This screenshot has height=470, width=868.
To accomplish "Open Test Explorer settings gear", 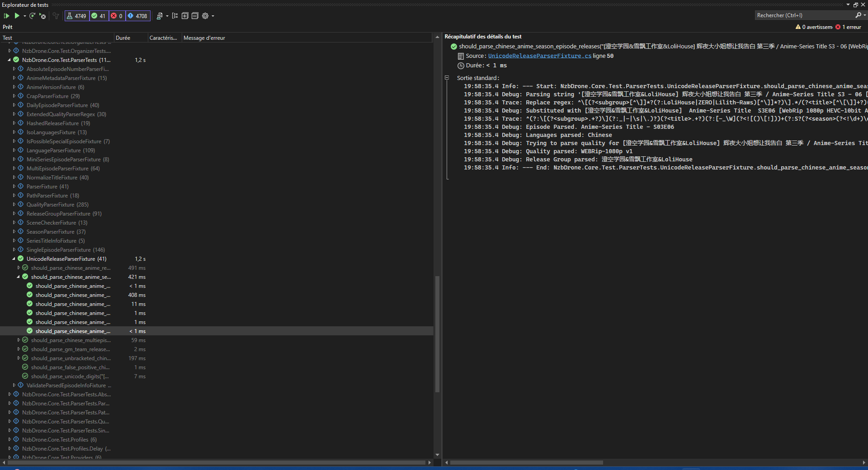I will tap(206, 16).
